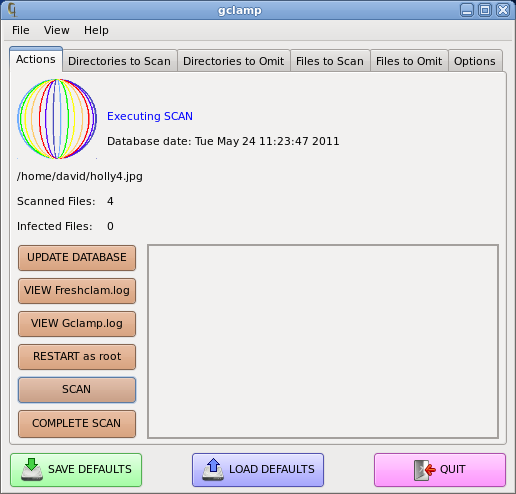Start a COMPLETE SCAN
The width and height of the screenshot is (516, 494).
tap(77, 423)
